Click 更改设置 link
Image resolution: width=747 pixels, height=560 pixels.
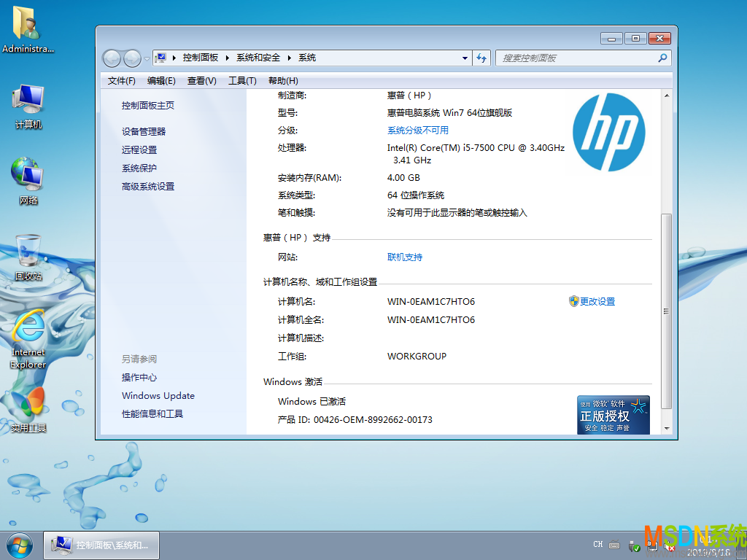click(x=597, y=301)
